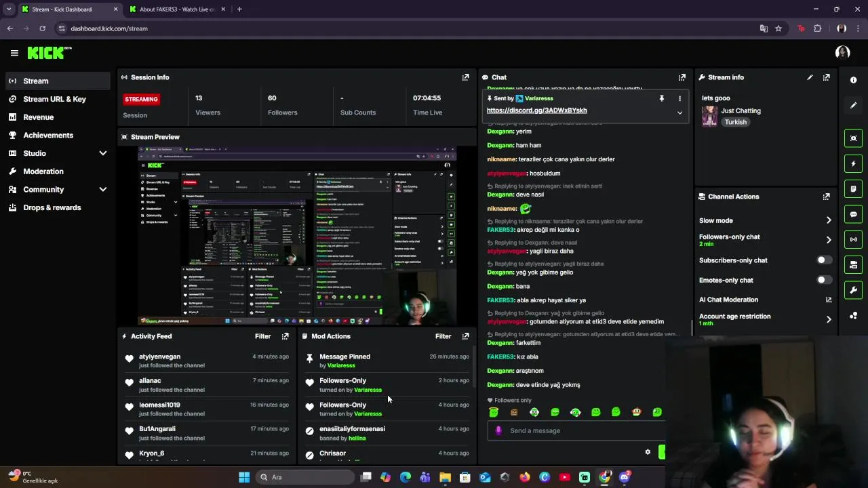The image size is (868, 488).
Task: Click Filter in Activity Feed
Action: click(262, 336)
